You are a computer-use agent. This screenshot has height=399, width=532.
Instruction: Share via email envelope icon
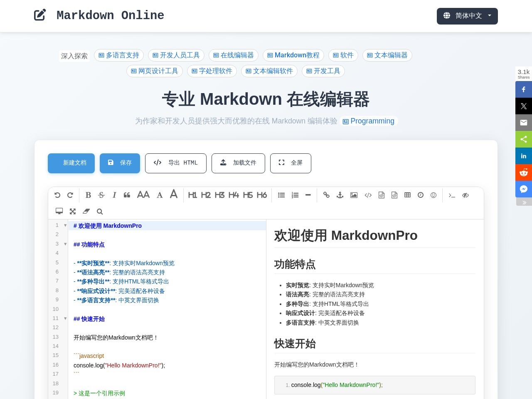[x=524, y=123]
